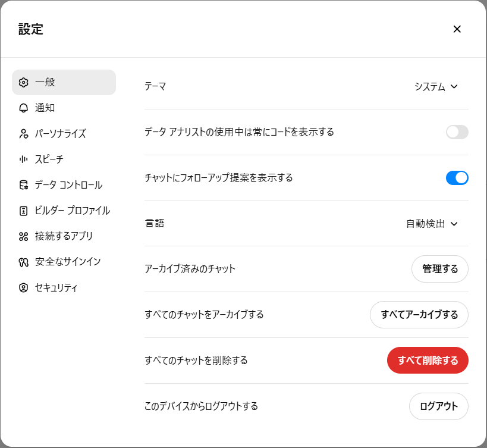Click the セキュリティ shield icon

[24, 287]
